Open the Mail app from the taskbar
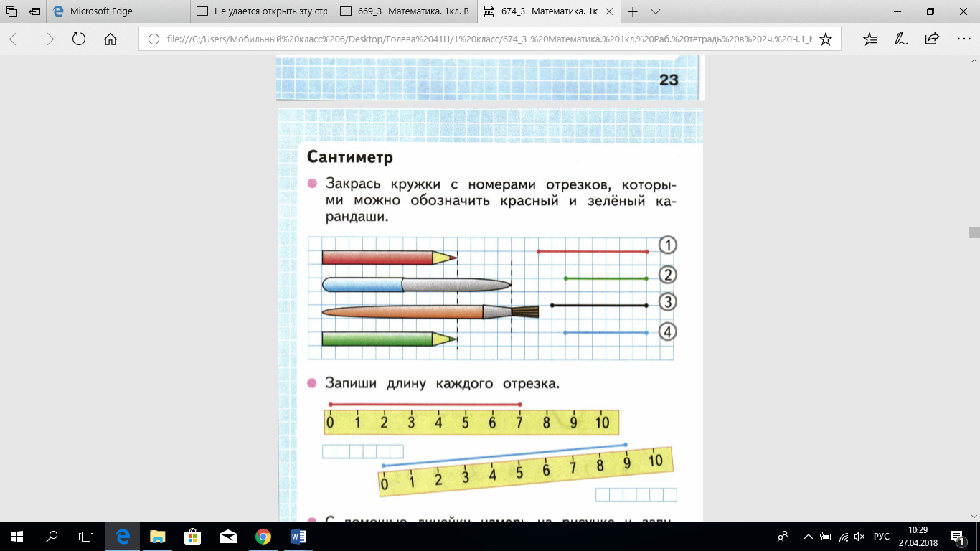980x551 pixels. coord(228,537)
